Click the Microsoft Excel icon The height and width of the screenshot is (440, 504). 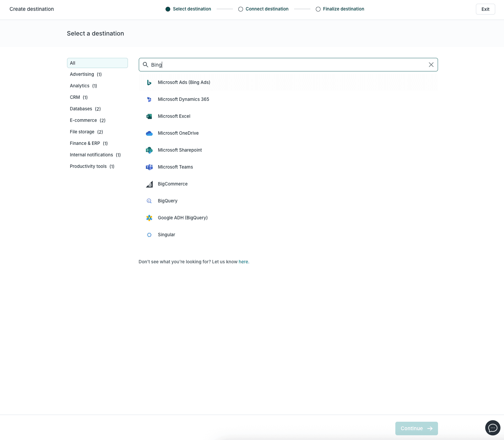(149, 116)
